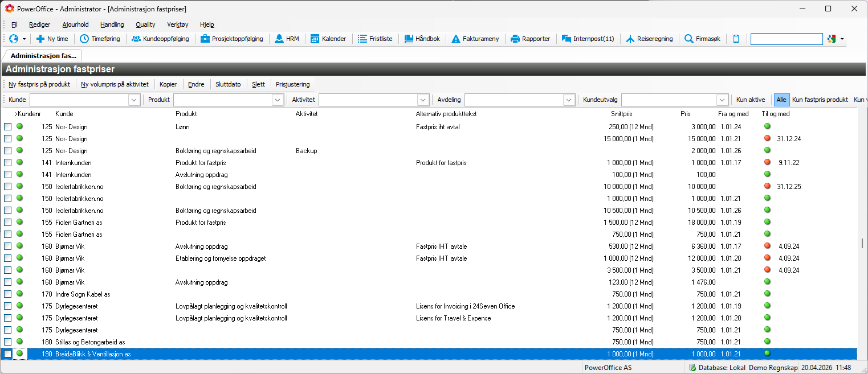Image resolution: width=868 pixels, height=374 pixels.
Task: Open Håndbok from the toolbar
Action: tap(409, 39)
